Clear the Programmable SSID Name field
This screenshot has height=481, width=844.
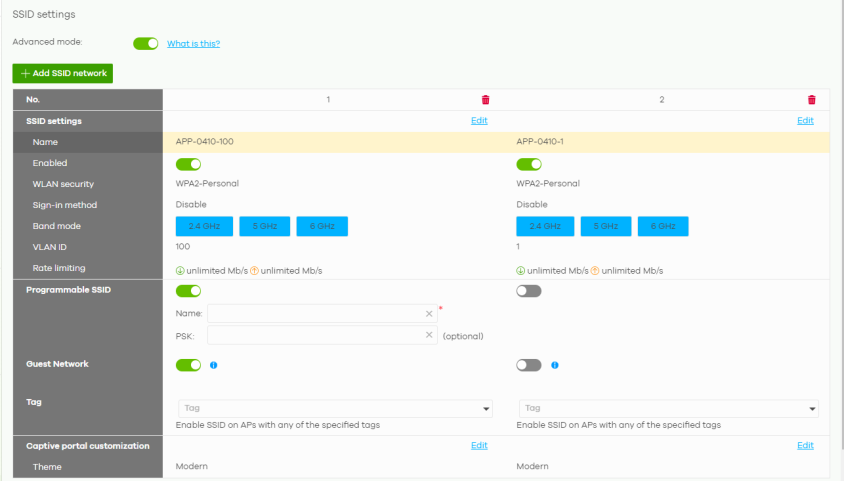coord(429,314)
